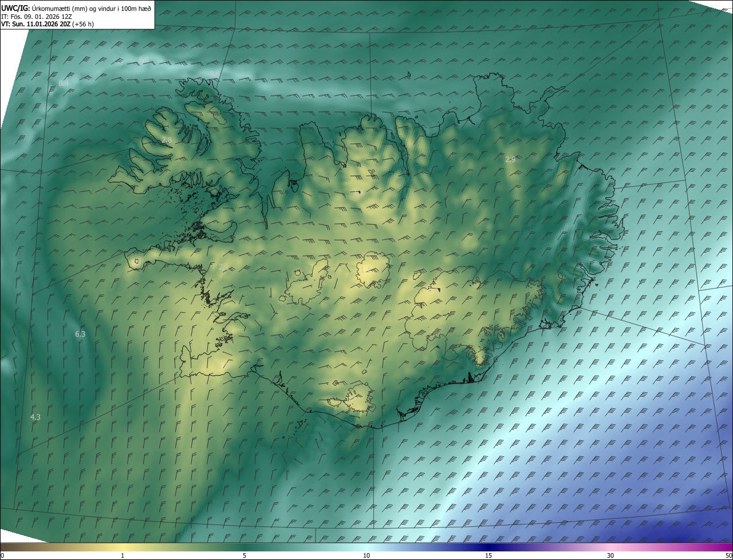Viewport: 733px width, 560px height.
Task: Click the 4.3 value label on the map
Action: pos(36,417)
